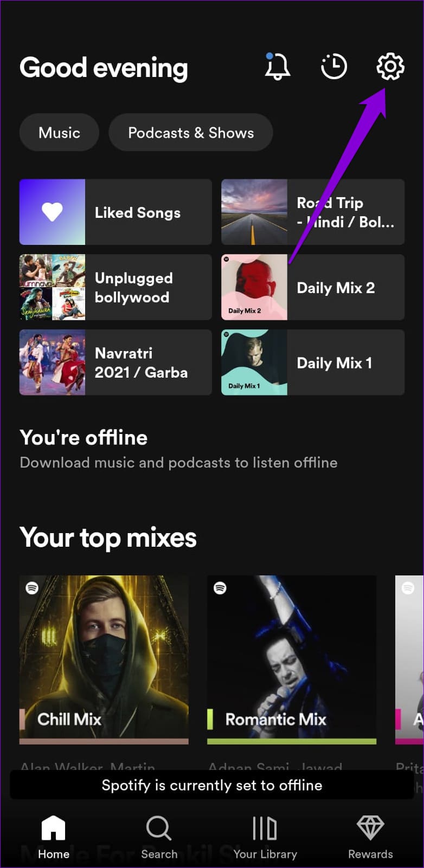The height and width of the screenshot is (868, 424).
Task: Tap the Rewards tab label
Action: coord(370,854)
